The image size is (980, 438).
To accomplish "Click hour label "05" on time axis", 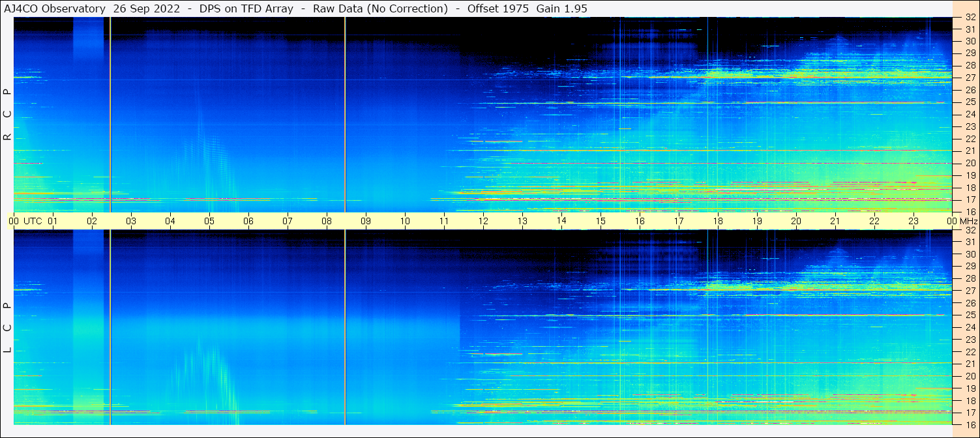I will [209, 221].
